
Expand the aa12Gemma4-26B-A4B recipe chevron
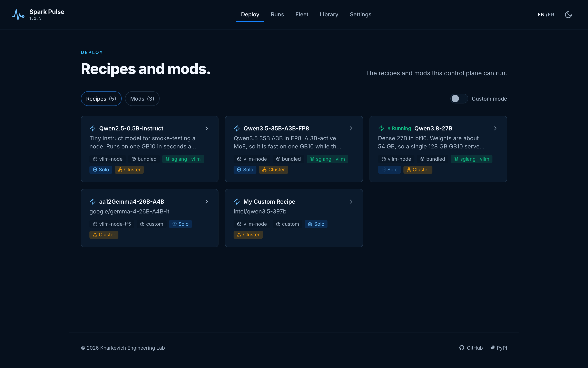coord(207,202)
